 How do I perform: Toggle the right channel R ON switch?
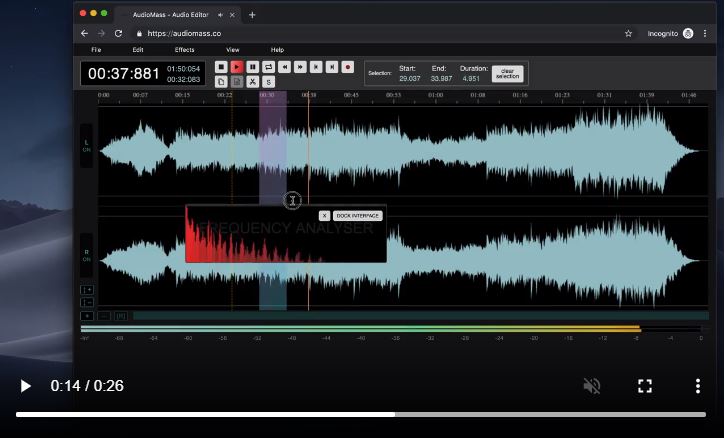pos(86,255)
